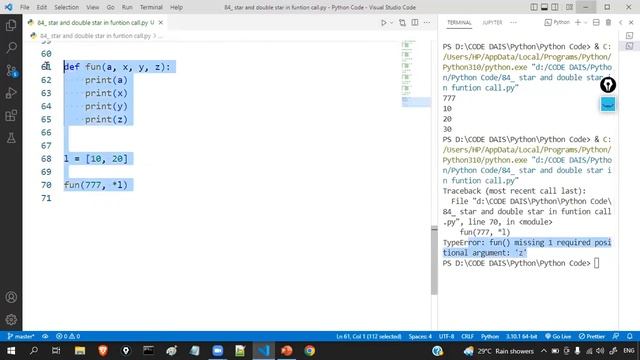Split the editor to the right
This screenshot has height=360, width=640.
415,22
